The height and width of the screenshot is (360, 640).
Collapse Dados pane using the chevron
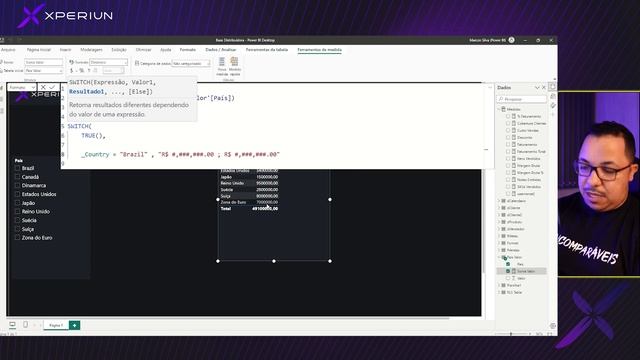coord(537,88)
